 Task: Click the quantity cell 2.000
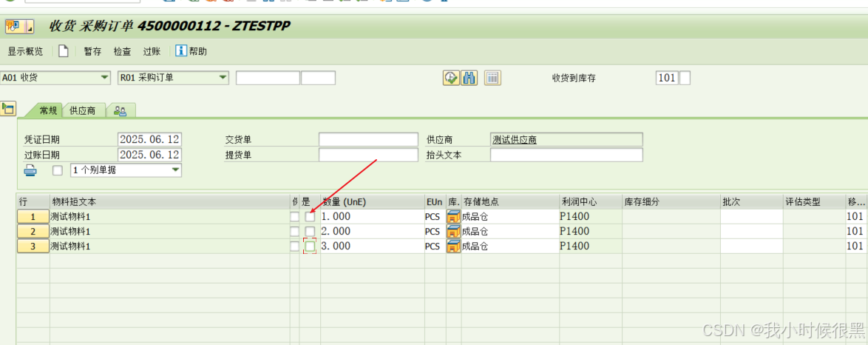pyautogui.click(x=372, y=231)
